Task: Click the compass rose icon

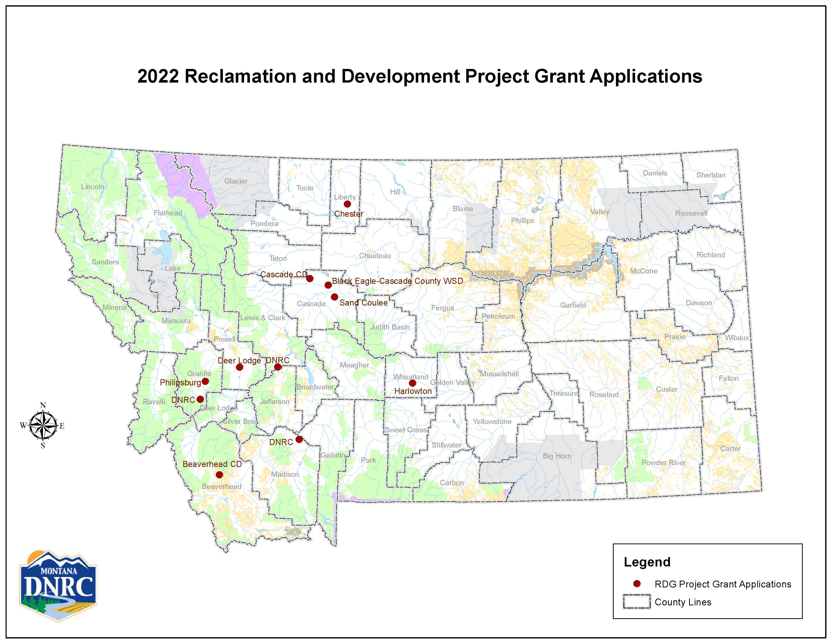Action: (43, 426)
